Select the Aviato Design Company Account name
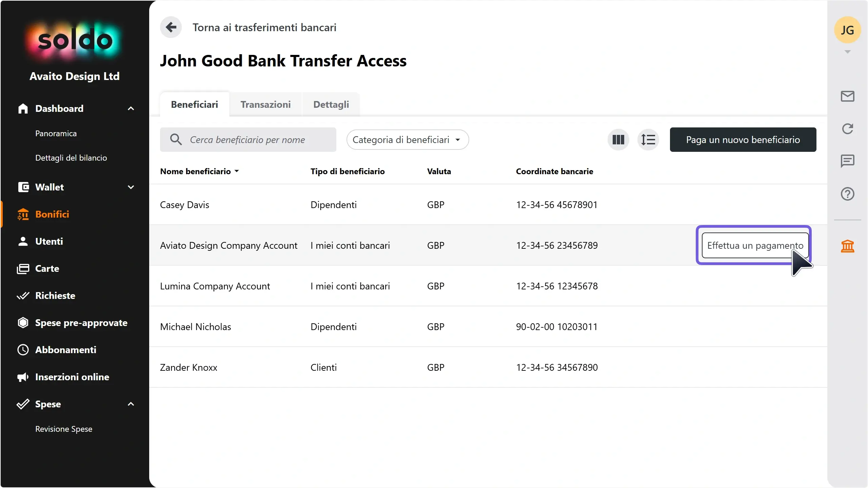The width and height of the screenshot is (868, 488). coord(229,245)
